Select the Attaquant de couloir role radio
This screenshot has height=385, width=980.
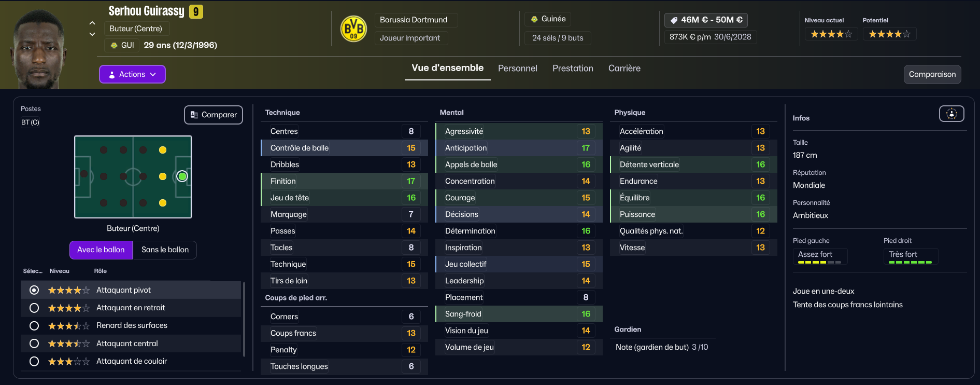(x=34, y=361)
